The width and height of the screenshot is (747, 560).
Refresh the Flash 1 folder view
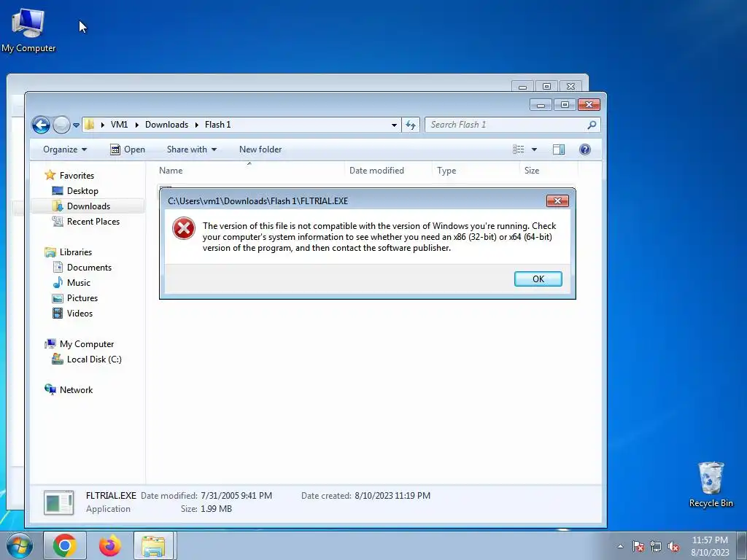click(x=411, y=125)
